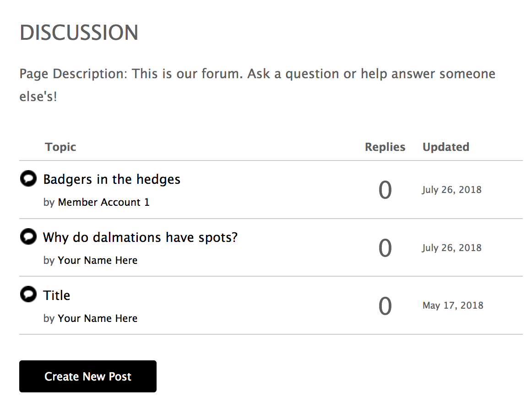Click the speech bubble icon beside the Title topic

click(28, 294)
